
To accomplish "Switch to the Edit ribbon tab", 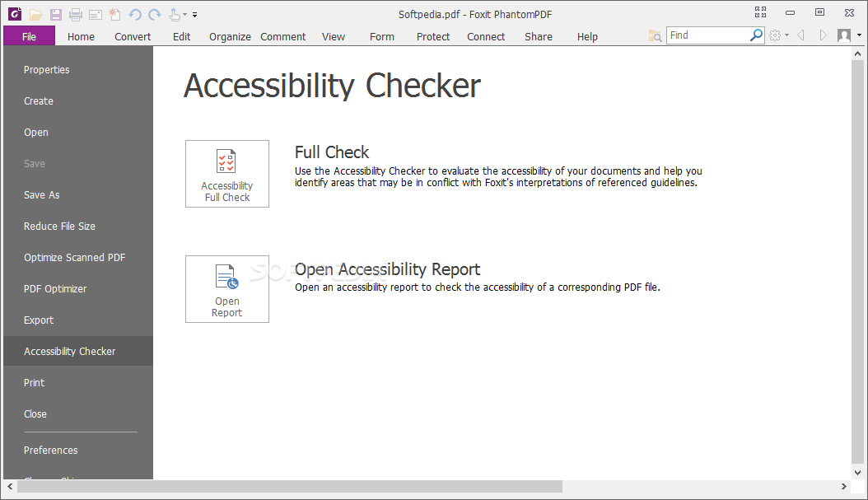I will pyautogui.click(x=181, y=36).
